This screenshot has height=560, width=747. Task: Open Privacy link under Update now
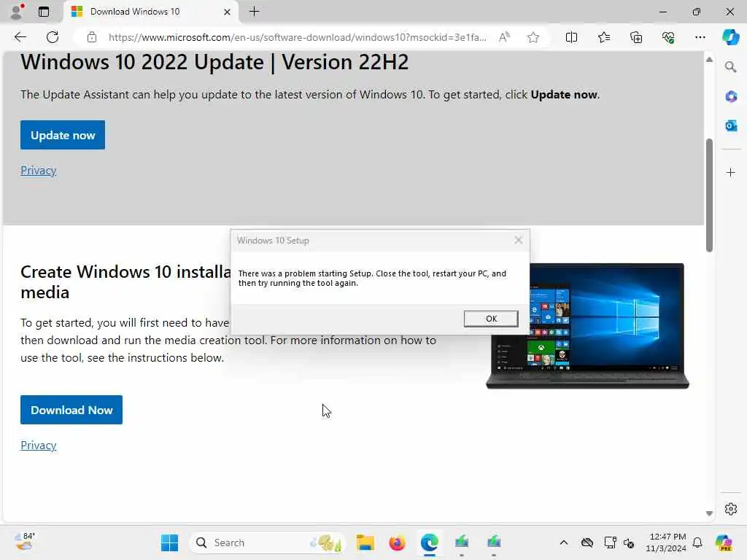[x=39, y=171]
